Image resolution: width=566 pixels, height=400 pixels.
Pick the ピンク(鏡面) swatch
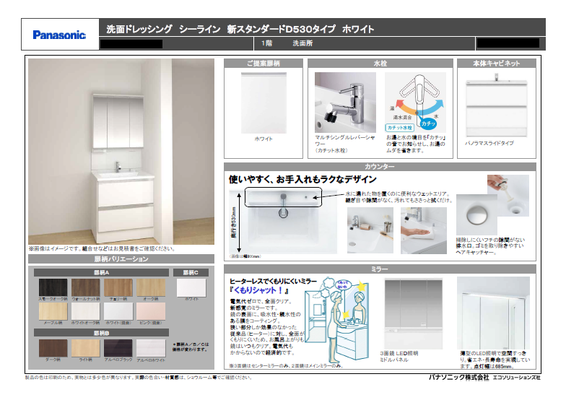pos(151,311)
